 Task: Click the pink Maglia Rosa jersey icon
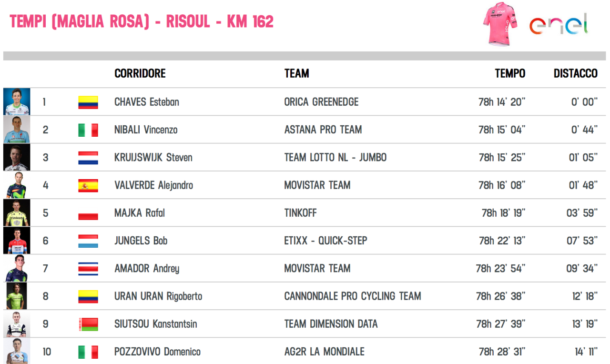pos(500,24)
